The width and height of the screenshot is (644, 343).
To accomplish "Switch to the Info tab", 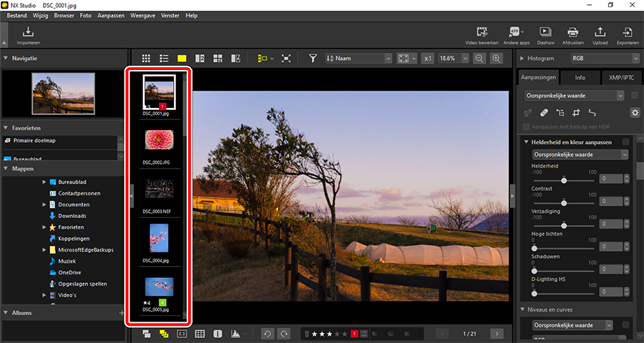I will pyautogui.click(x=580, y=77).
